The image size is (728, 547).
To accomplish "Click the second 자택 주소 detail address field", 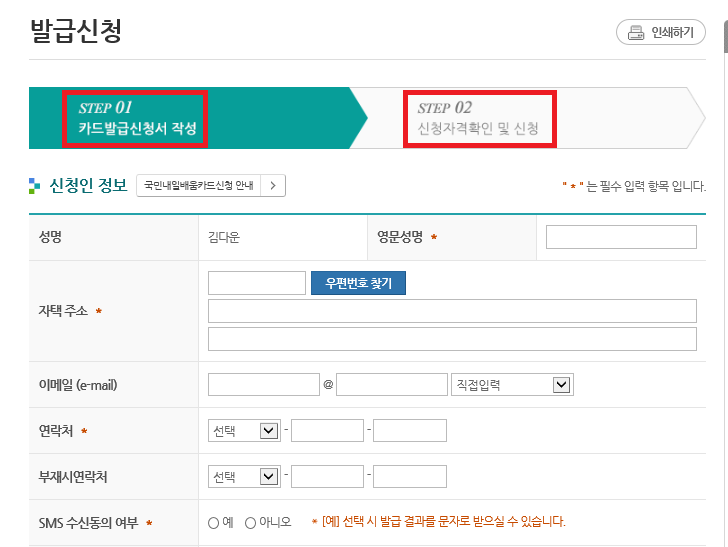I will [x=452, y=339].
